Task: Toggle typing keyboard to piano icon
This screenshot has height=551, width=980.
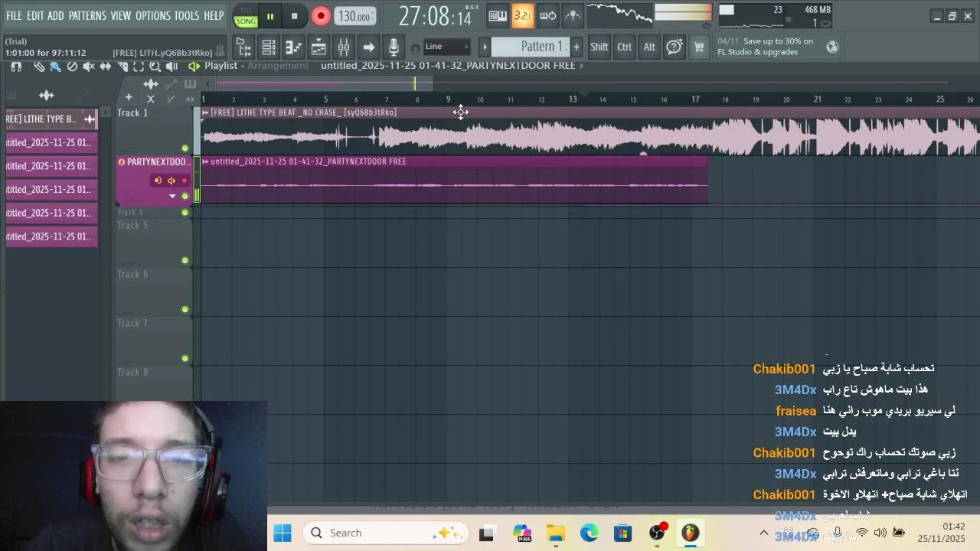Action: tap(498, 15)
